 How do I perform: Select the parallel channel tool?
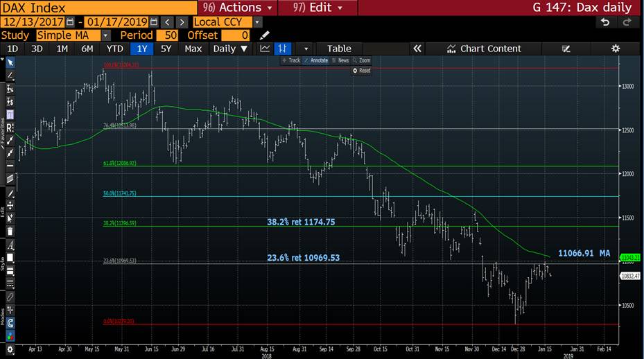[10, 179]
